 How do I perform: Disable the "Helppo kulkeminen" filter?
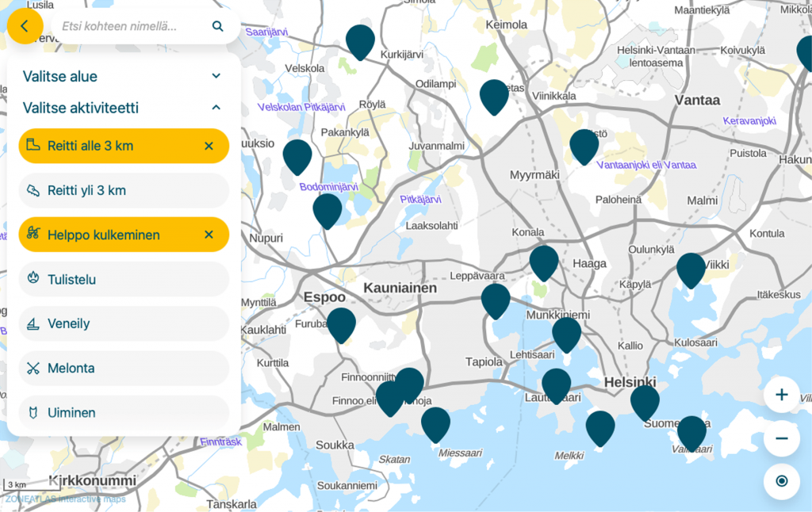point(209,235)
